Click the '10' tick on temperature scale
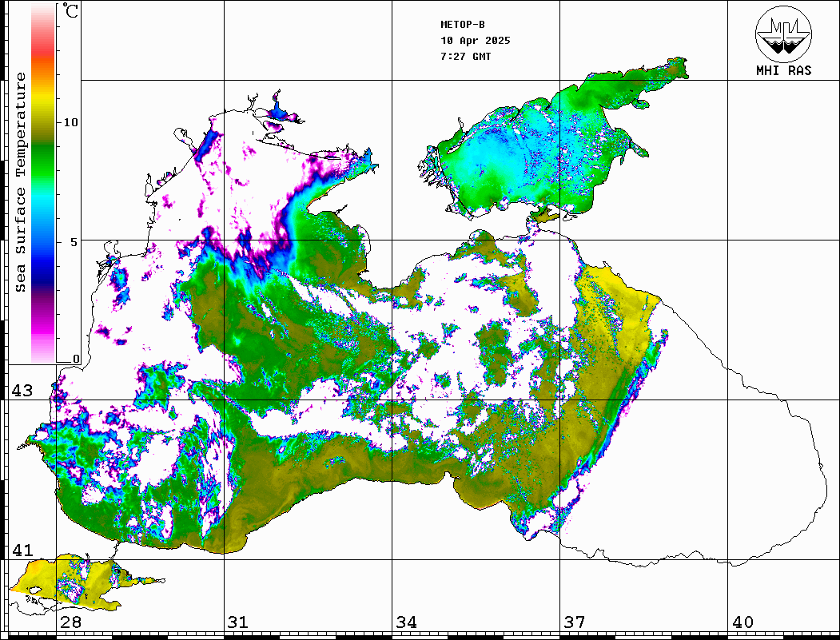 click(x=70, y=122)
